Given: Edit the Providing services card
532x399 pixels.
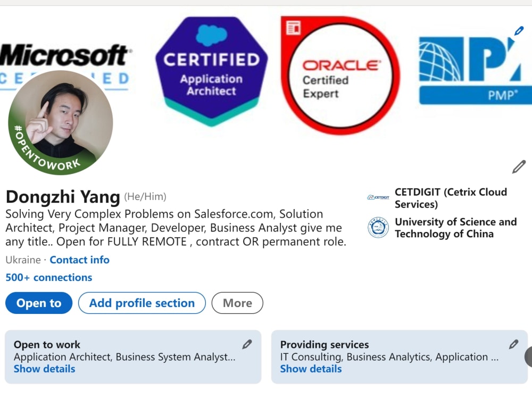Looking at the screenshot, I should pos(513,345).
